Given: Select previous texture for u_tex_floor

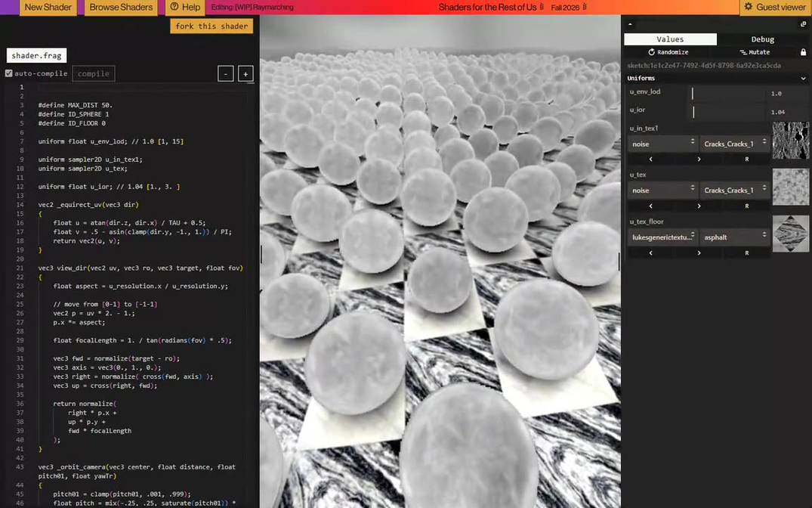Looking at the screenshot, I should click(651, 252).
